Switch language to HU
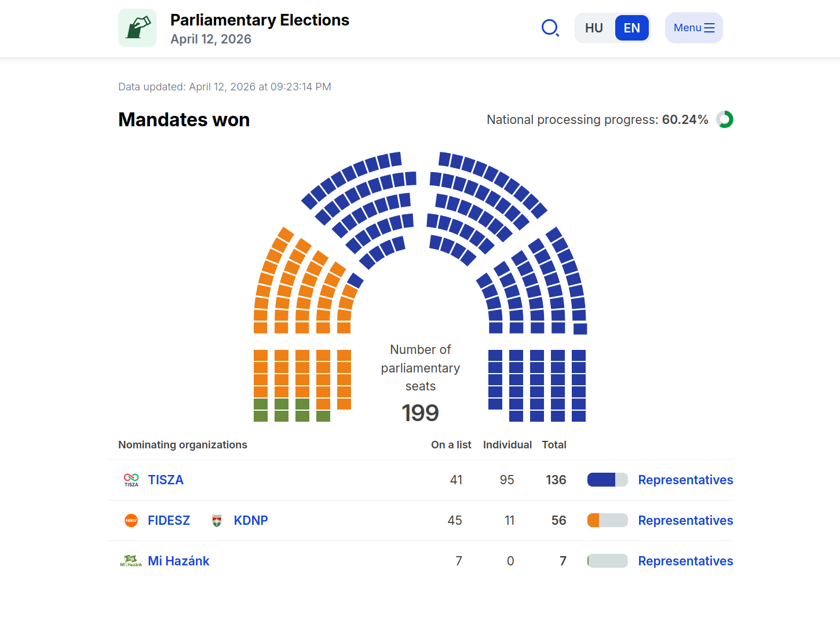840x643 pixels. [x=594, y=28]
